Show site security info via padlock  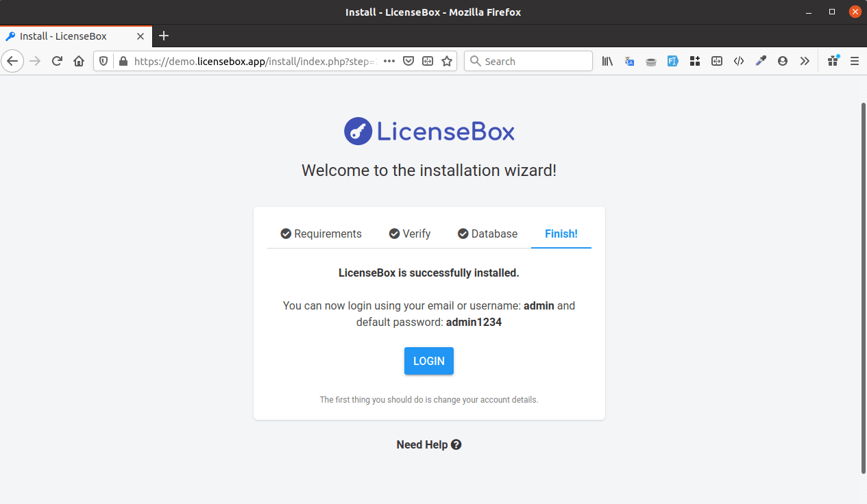pos(123,61)
